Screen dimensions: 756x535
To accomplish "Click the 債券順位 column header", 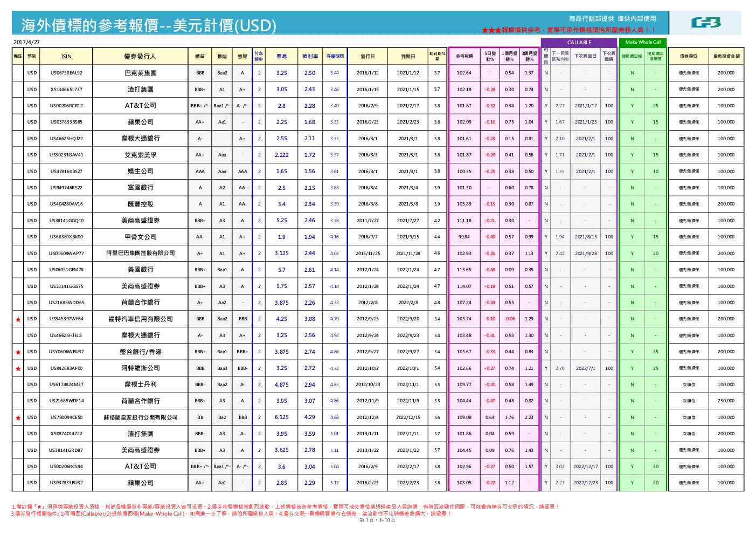I will pyautogui.click(x=689, y=56).
